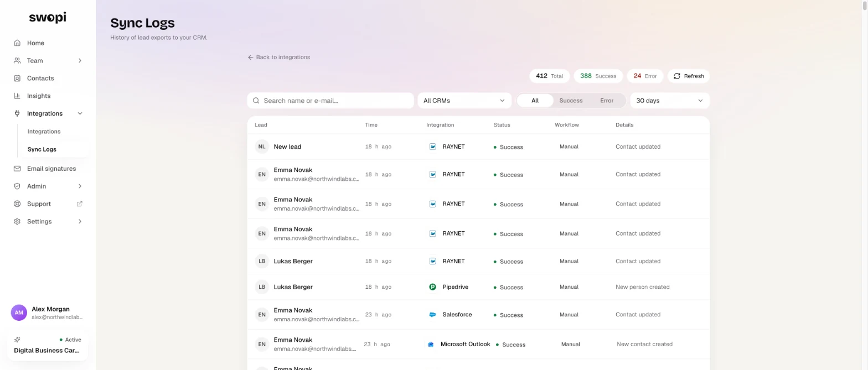Viewport: 868px width, 370px height.
Task: Click the Pipedrive logo icon
Action: pyautogui.click(x=433, y=287)
